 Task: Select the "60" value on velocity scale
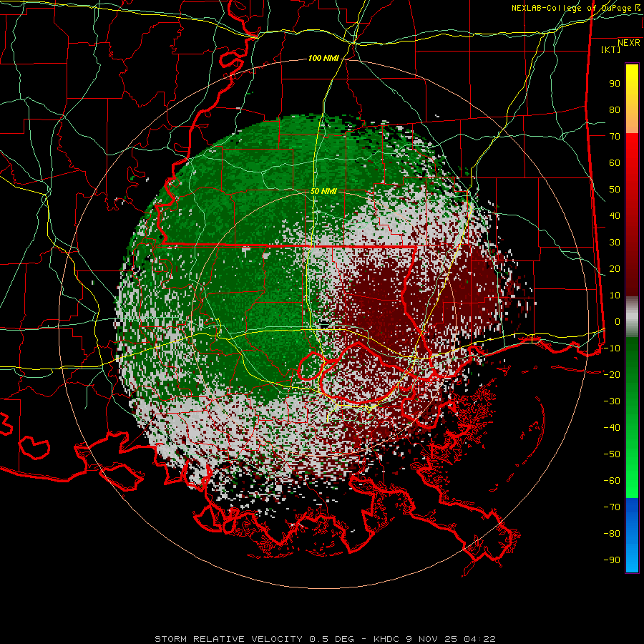click(615, 163)
